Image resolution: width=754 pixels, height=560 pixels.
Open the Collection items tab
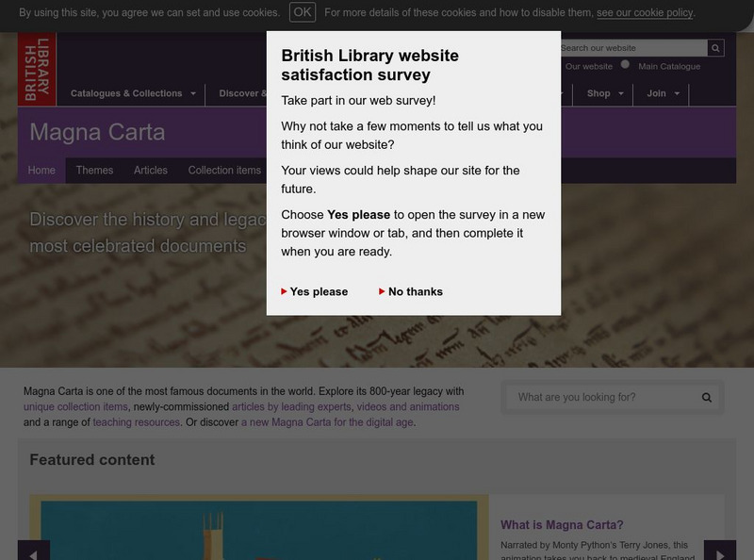point(224,171)
